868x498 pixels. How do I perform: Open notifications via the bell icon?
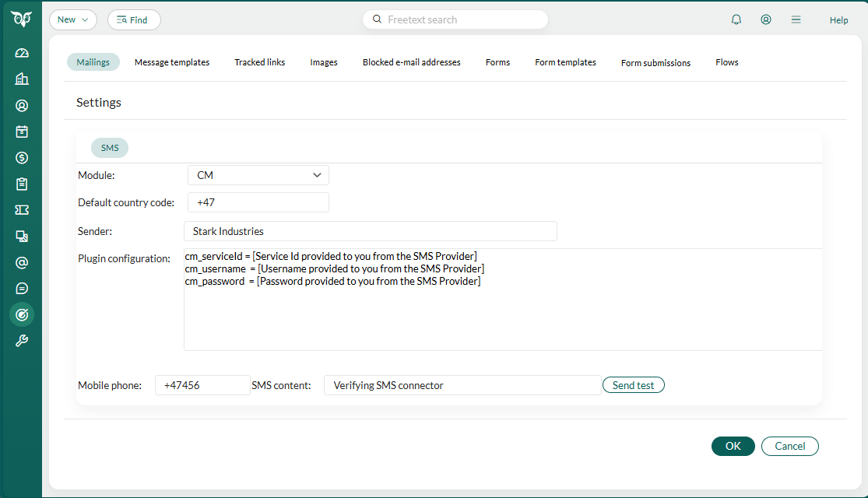pyautogui.click(x=736, y=19)
